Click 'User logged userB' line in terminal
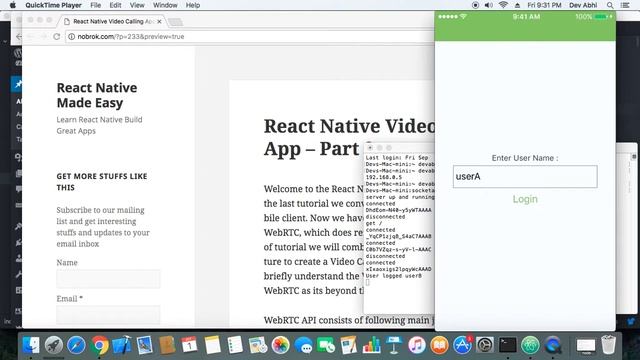 point(393,276)
